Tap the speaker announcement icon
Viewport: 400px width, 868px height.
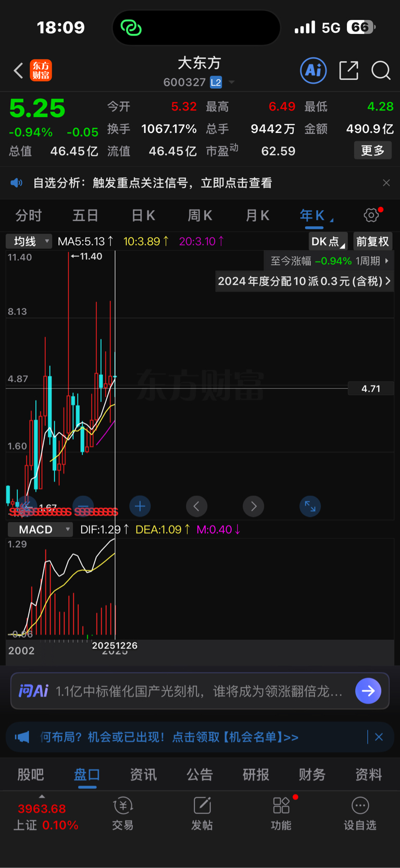(17, 182)
